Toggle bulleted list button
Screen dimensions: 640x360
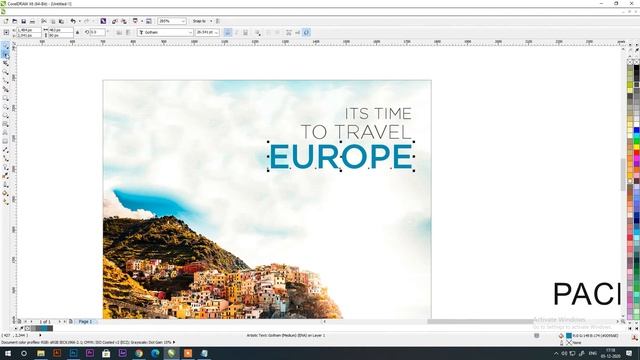click(x=268, y=32)
